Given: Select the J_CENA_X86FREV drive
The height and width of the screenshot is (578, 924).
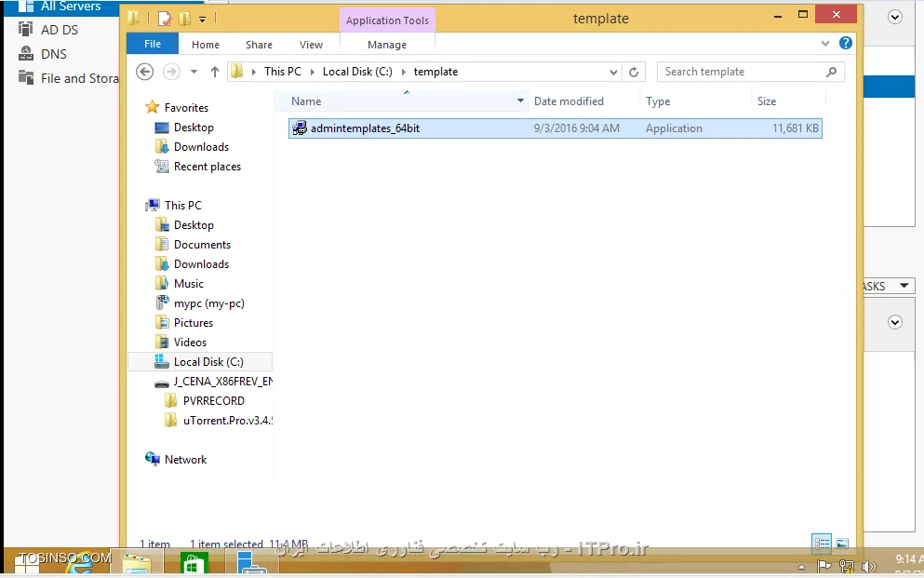Looking at the screenshot, I should point(222,382).
